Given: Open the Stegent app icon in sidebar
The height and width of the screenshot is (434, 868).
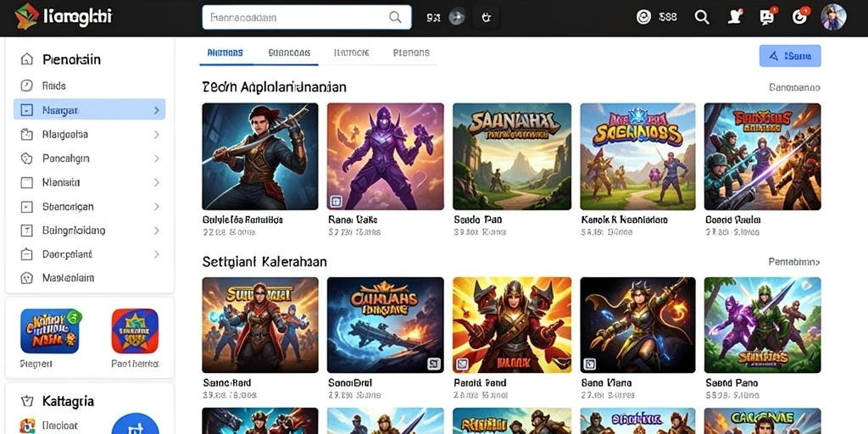Looking at the screenshot, I should tap(50, 331).
